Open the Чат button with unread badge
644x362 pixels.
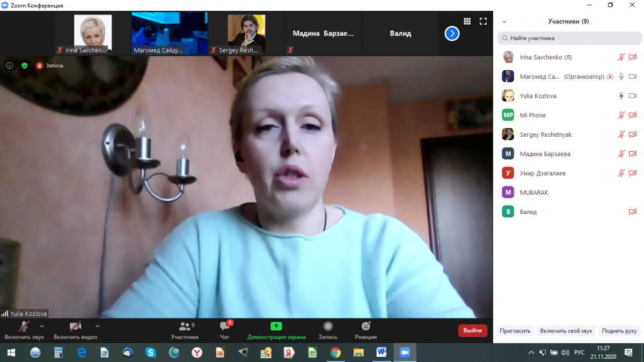225,330
